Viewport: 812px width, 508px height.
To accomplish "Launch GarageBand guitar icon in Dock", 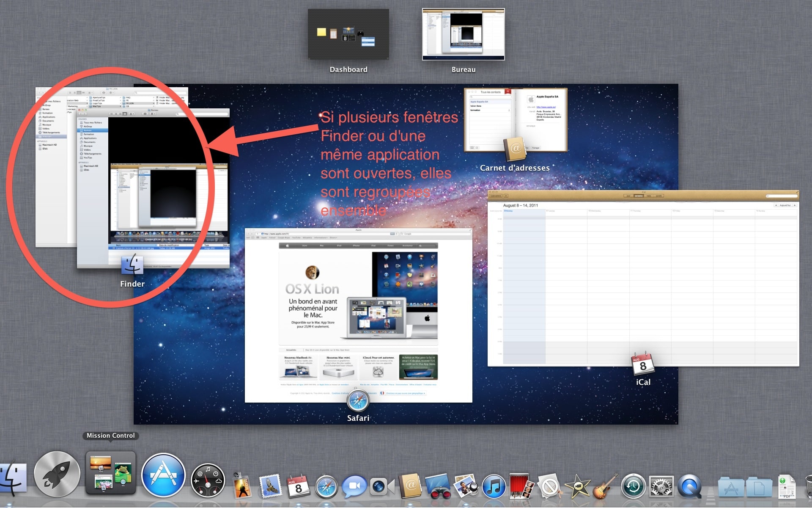I will [605, 486].
